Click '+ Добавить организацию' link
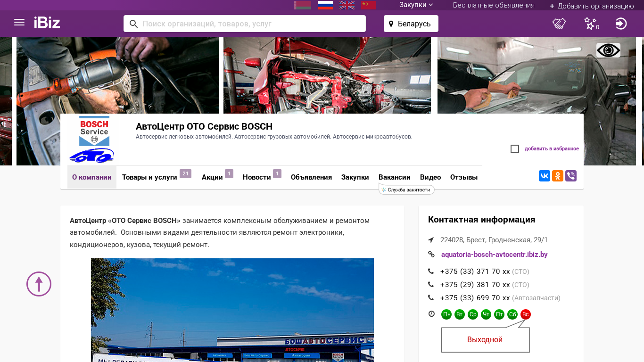 click(x=592, y=6)
